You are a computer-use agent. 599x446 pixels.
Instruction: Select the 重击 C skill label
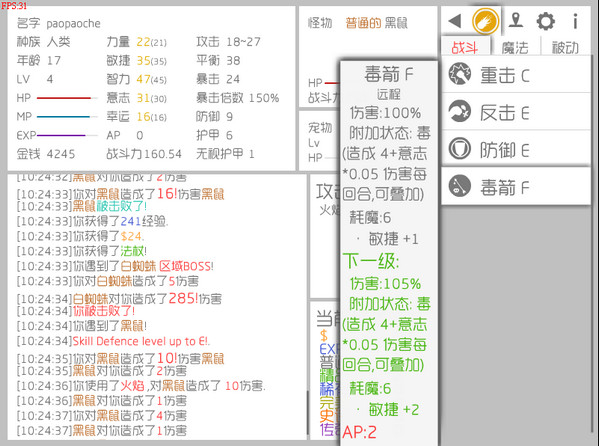point(505,75)
